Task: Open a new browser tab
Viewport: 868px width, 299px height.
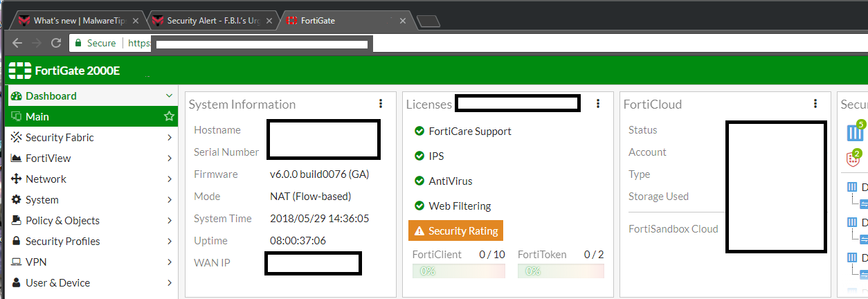Action: coord(429,21)
